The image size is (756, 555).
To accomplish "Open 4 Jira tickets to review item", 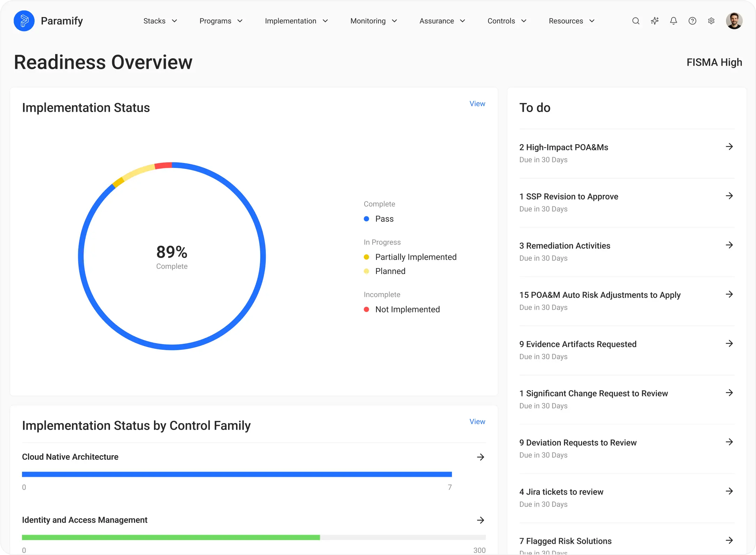I will (627, 498).
